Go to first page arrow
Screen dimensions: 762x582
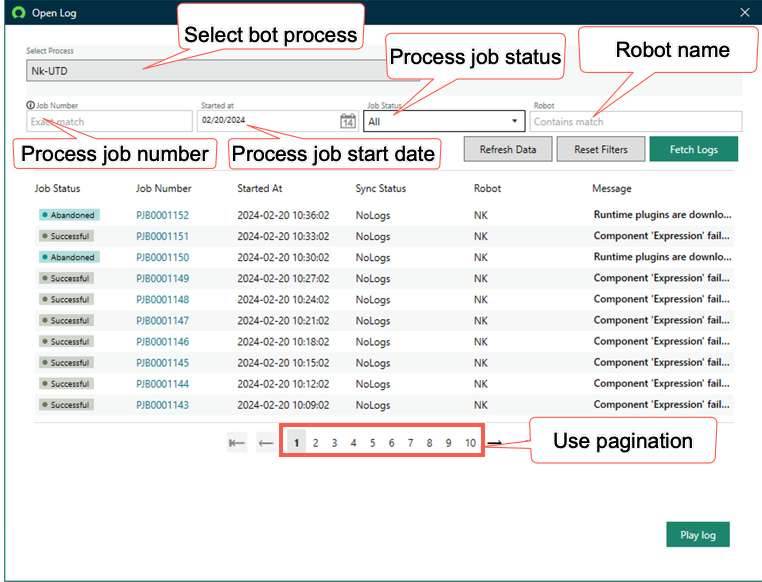point(237,443)
